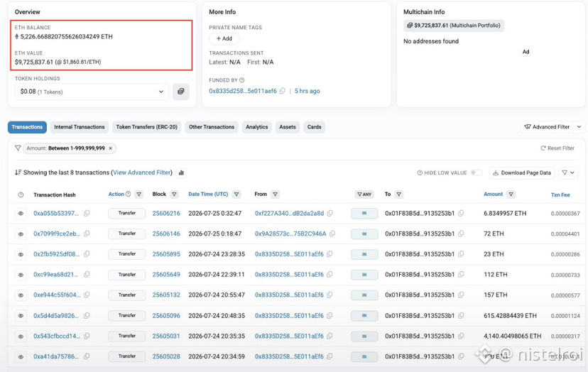Filter the Block column
The image size is (588, 372).
coord(175,195)
